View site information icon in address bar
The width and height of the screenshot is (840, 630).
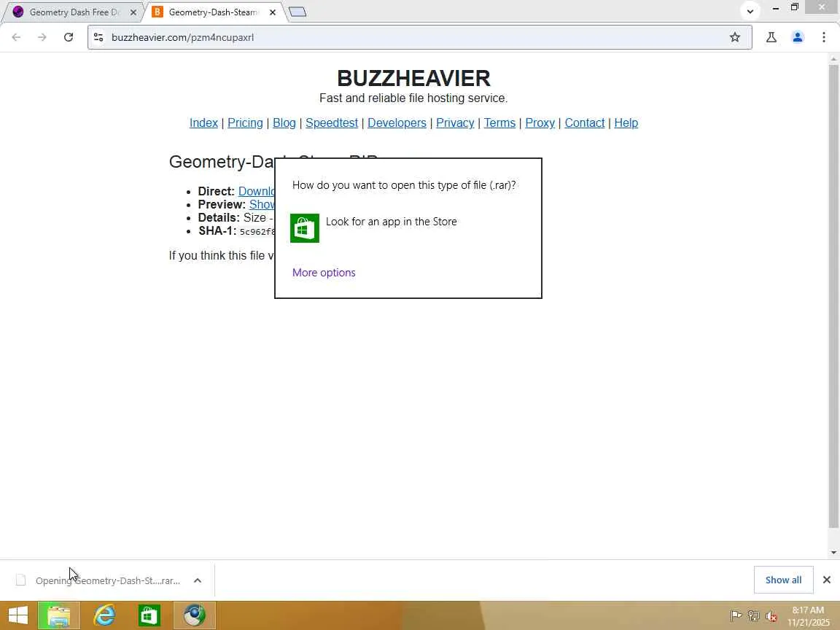click(98, 37)
